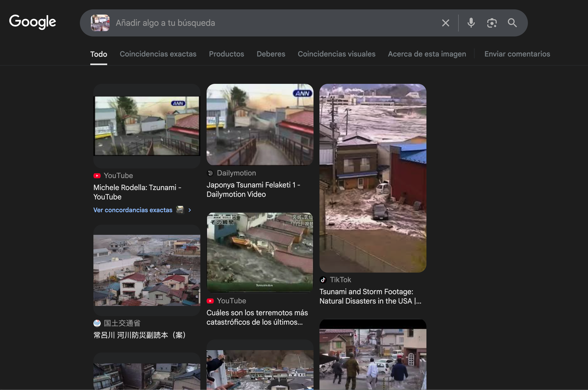Expand exact matches with the chevron arrow
Screen dimensions: 588x390
click(190, 210)
